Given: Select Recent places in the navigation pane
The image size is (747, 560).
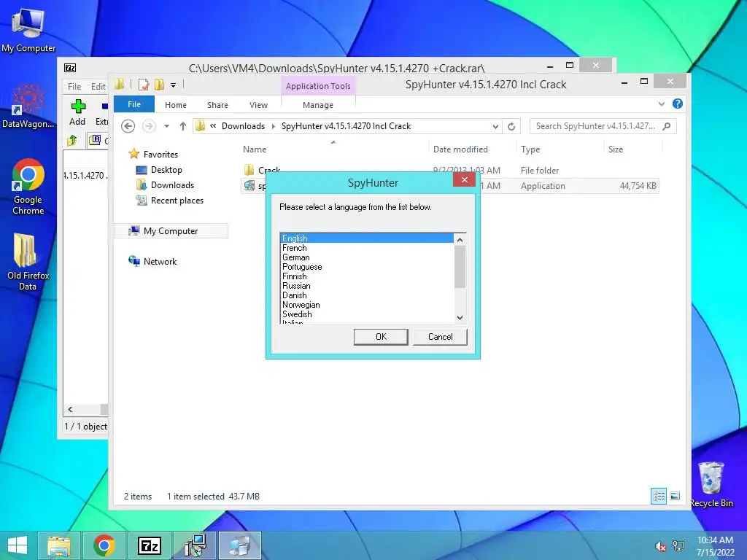Looking at the screenshot, I should [177, 201].
